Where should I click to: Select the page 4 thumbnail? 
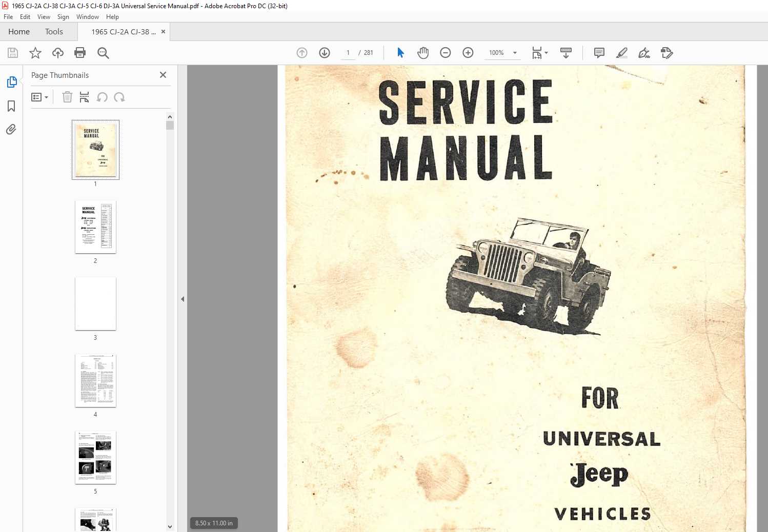point(95,381)
